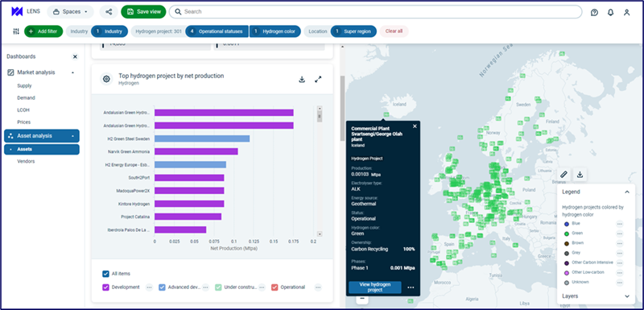Open the help question icon
Screen dimensions: 644x310
tap(594, 12)
